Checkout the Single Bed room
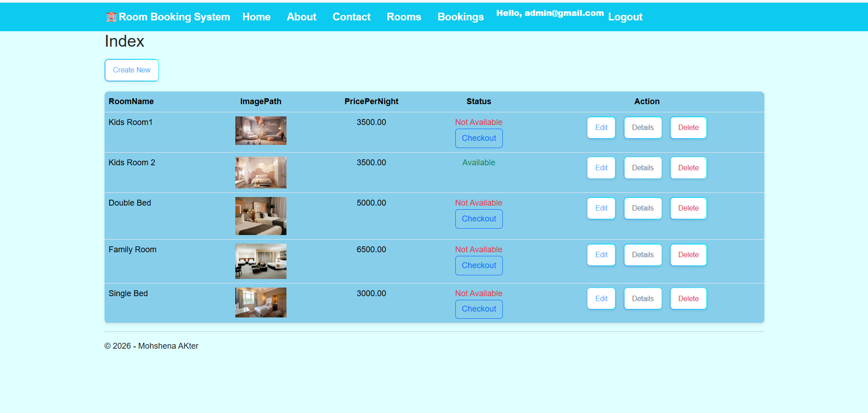The width and height of the screenshot is (868, 413). pos(478,309)
